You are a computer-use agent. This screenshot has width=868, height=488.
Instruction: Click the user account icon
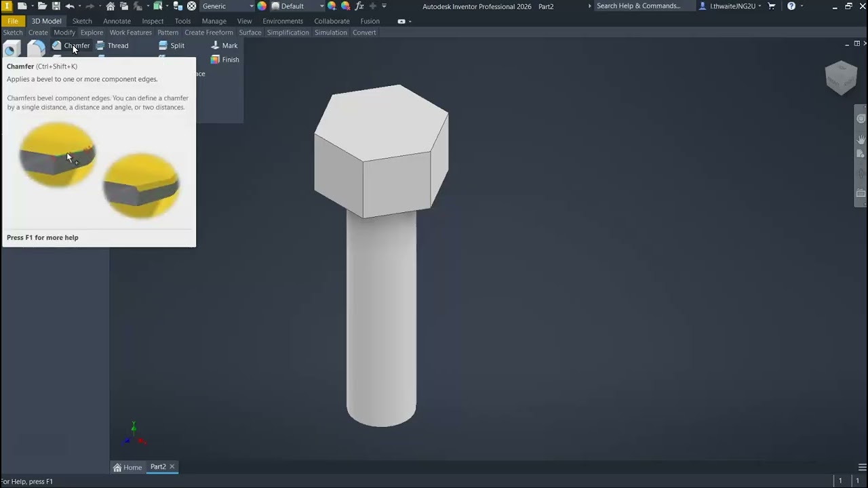[703, 6]
